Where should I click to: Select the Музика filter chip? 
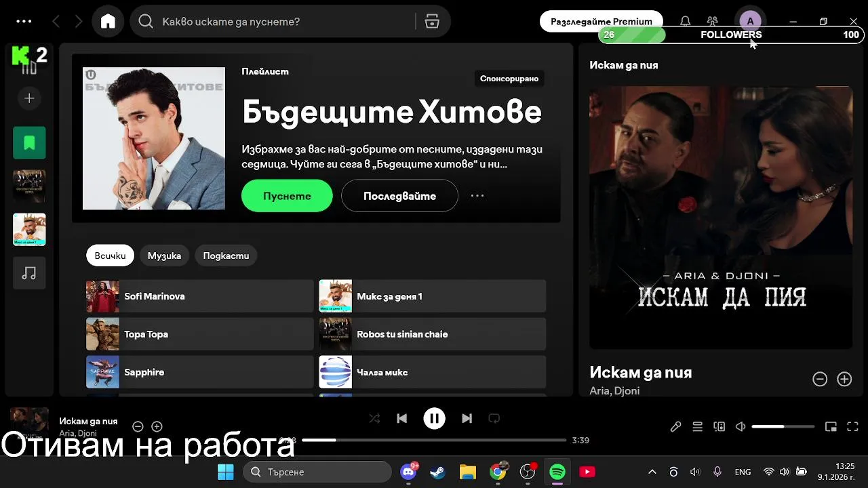[164, 256]
